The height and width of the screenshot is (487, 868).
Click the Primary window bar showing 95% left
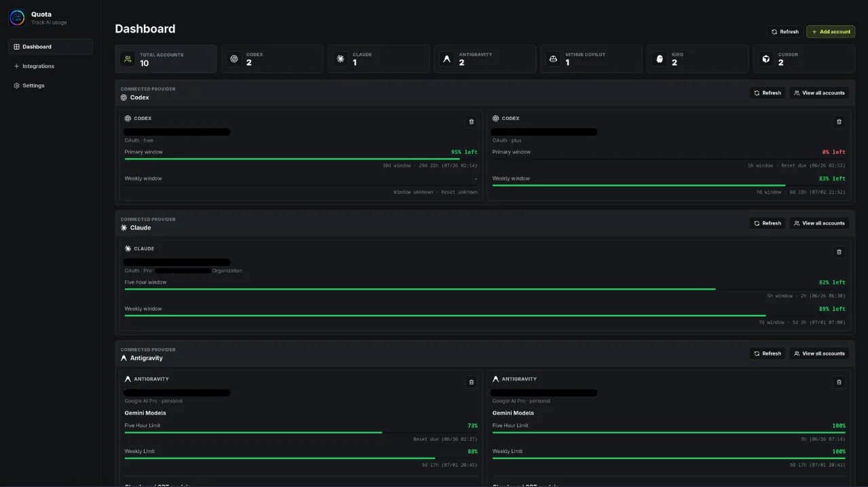pos(301,159)
